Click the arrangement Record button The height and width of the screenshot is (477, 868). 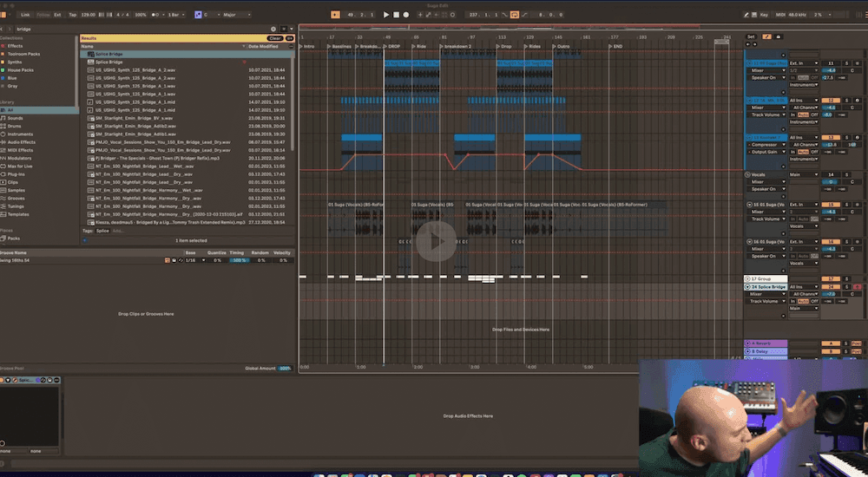[405, 15]
